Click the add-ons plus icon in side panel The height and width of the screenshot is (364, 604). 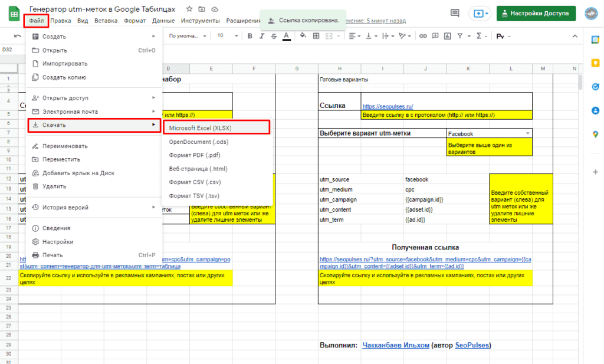[595, 172]
